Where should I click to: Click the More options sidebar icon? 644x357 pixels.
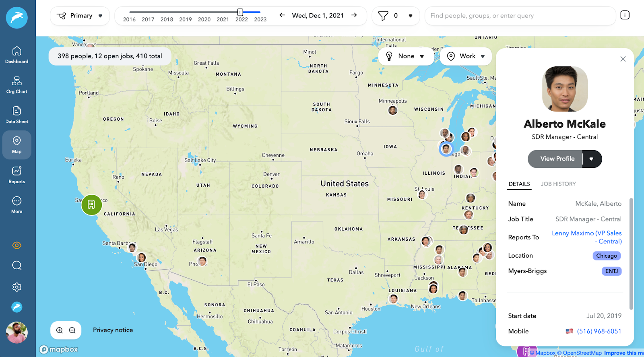tap(17, 205)
